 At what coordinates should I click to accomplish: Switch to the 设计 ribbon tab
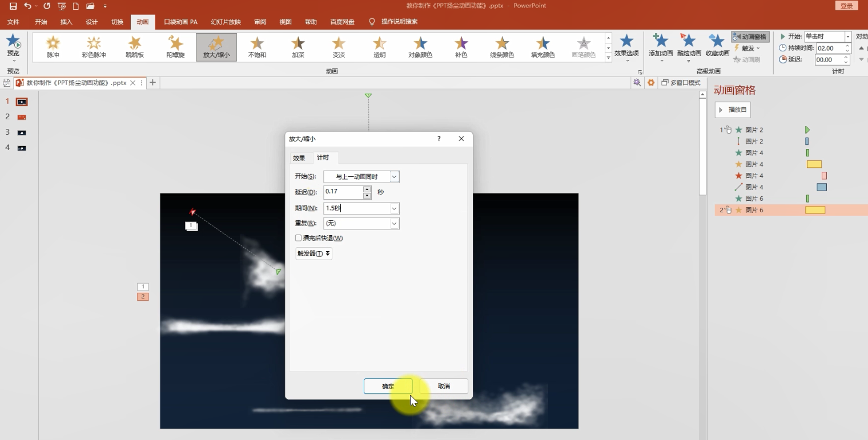91,22
